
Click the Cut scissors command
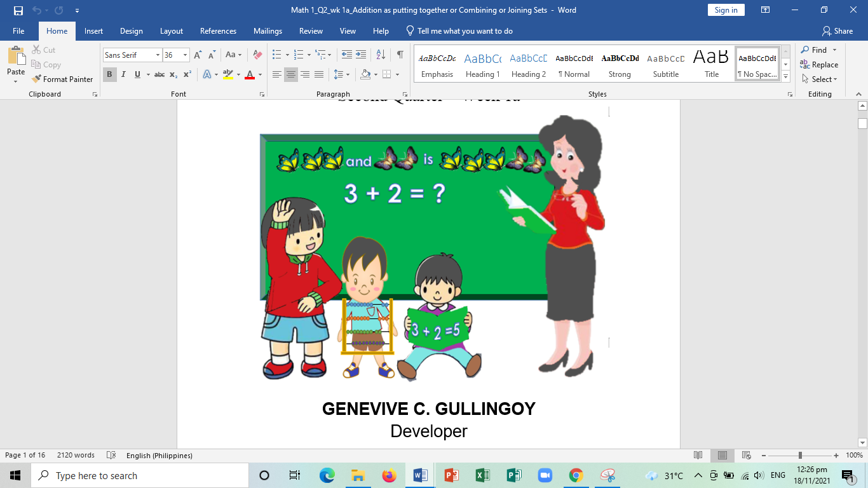[x=43, y=50]
